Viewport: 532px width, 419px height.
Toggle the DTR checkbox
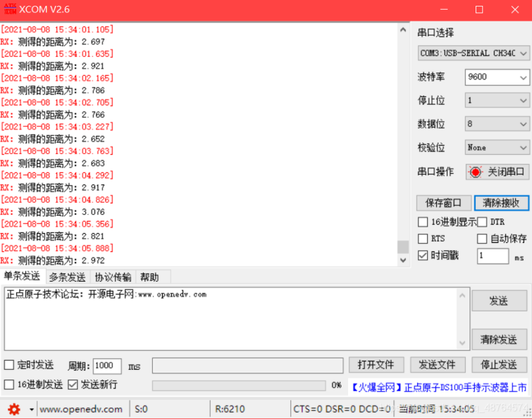coord(482,222)
